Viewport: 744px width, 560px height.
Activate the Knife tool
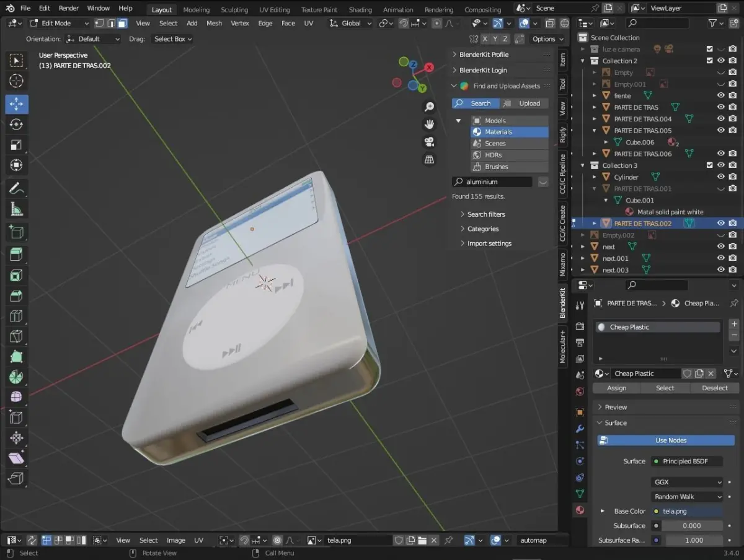click(17, 337)
